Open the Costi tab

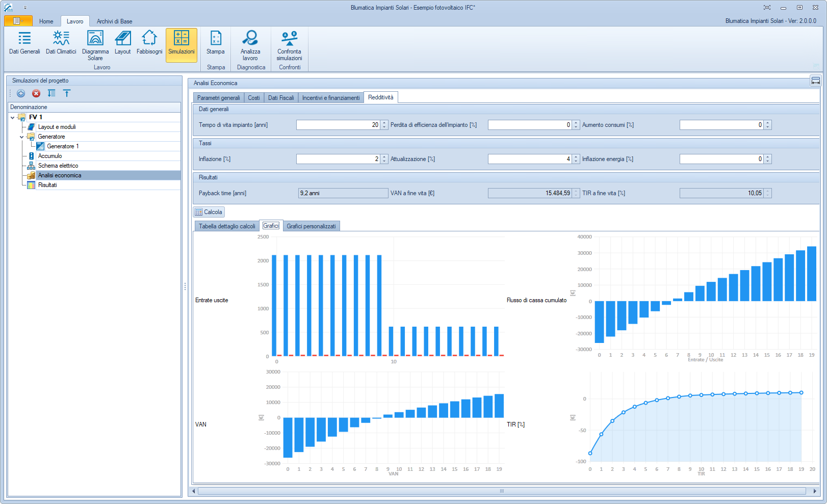point(254,98)
